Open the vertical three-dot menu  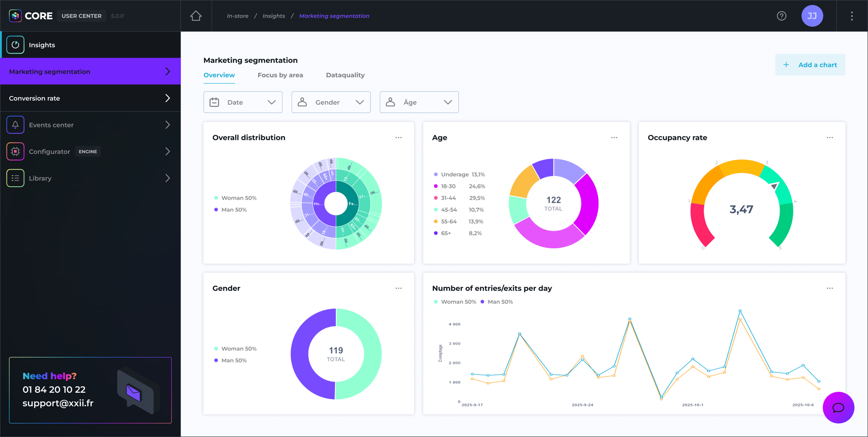point(852,16)
